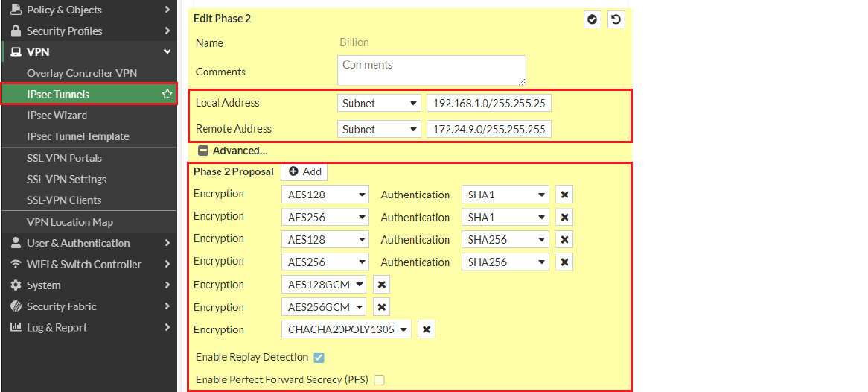Remove the AES256GCM encryption entry
Image resolution: width=868 pixels, height=392 pixels.
click(381, 307)
